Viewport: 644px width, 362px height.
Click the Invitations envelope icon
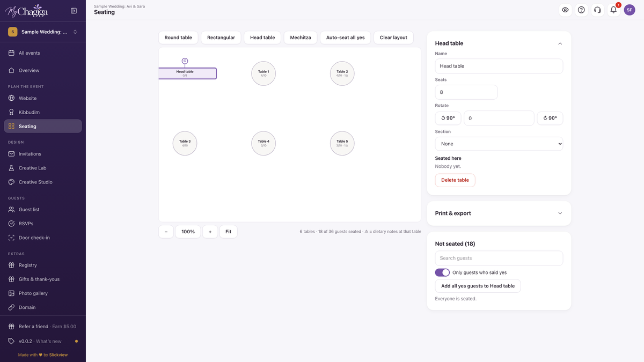tap(11, 154)
